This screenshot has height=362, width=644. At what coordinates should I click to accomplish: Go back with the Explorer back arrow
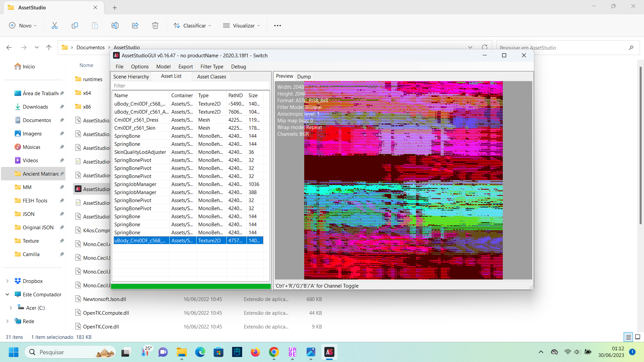point(9,48)
